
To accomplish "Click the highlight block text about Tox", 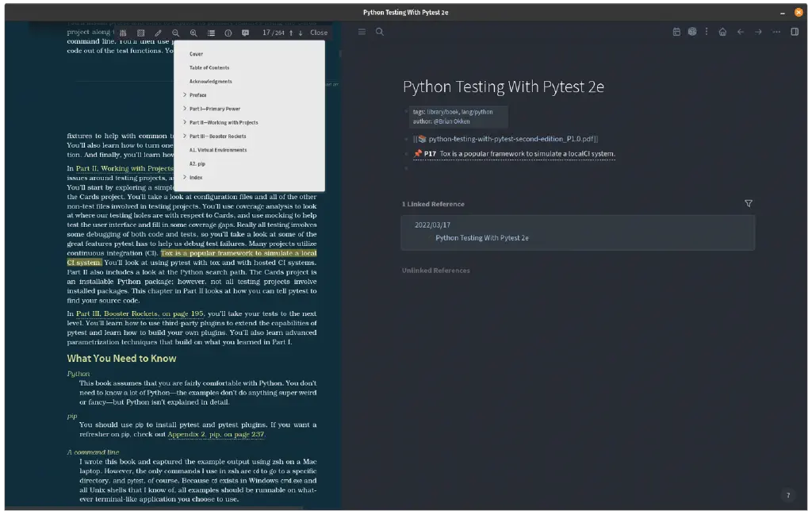I will point(527,154).
